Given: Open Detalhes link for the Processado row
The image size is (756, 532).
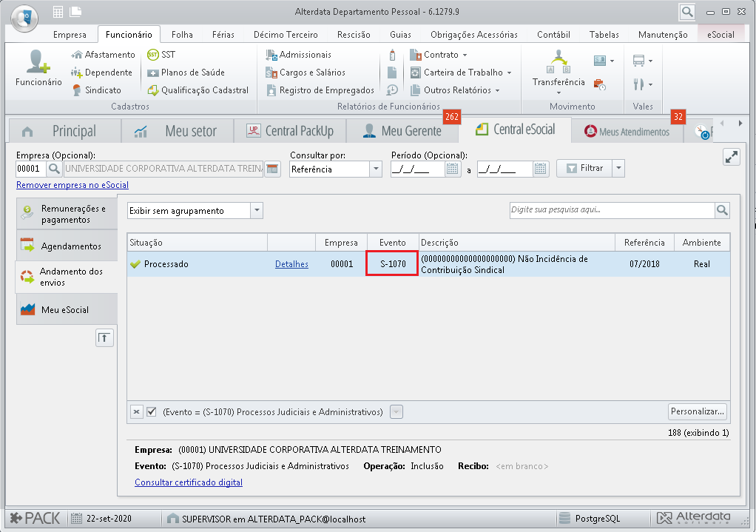Looking at the screenshot, I should 291,264.
